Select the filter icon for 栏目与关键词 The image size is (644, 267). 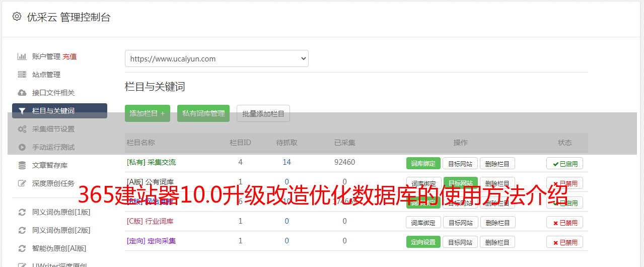pyautogui.click(x=22, y=111)
